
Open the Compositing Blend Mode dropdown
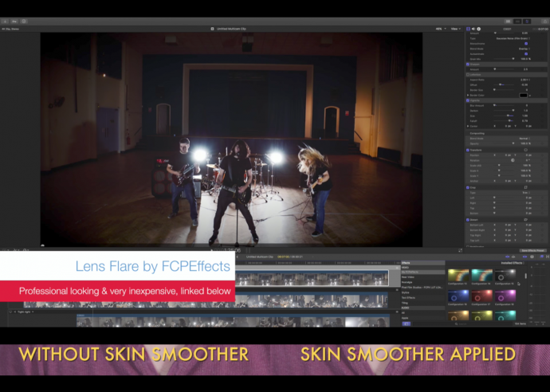524,139
